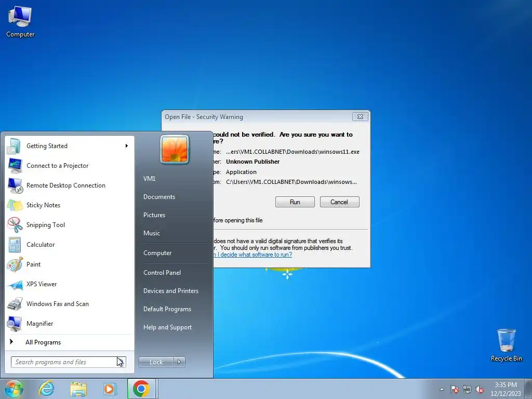Screen dimensions: 532x399
Task: Click the Start orb button
Action: pyautogui.click(x=14, y=389)
